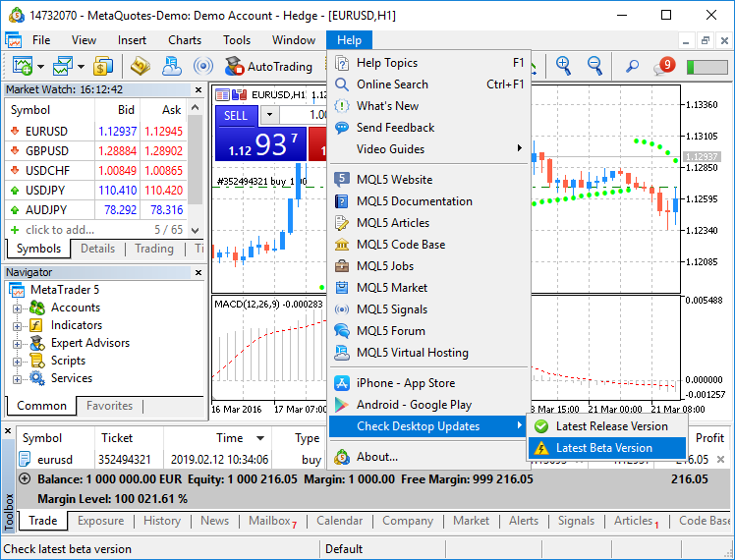Image resolution: width=735 pixels, height=560 pixels.
Task: Open MQL5 Documentation from the menu
Action: 429,201
